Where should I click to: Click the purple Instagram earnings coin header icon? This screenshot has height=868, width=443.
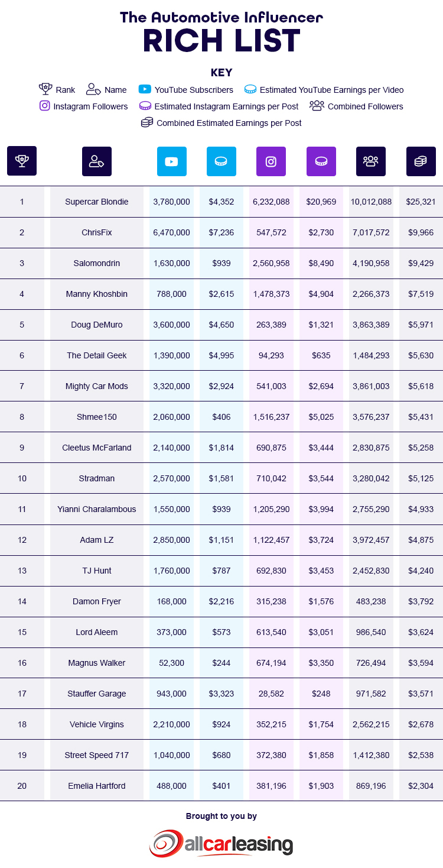[321, 161]
